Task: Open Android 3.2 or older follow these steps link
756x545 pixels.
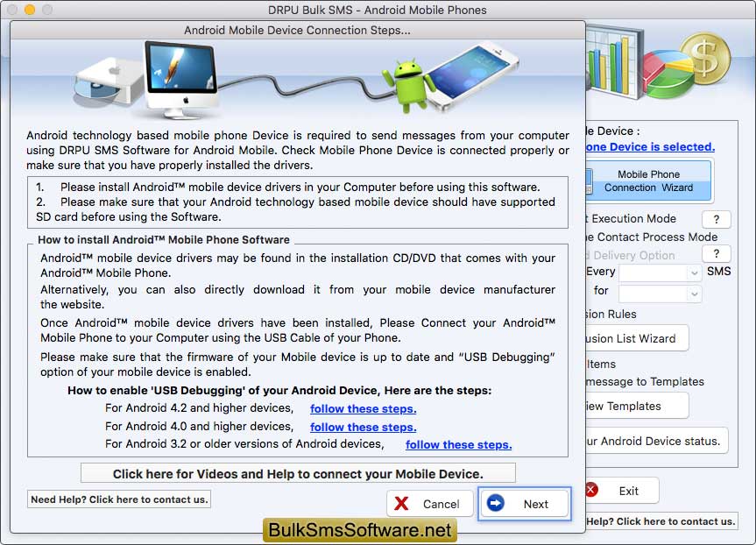Action: [458, 445]
